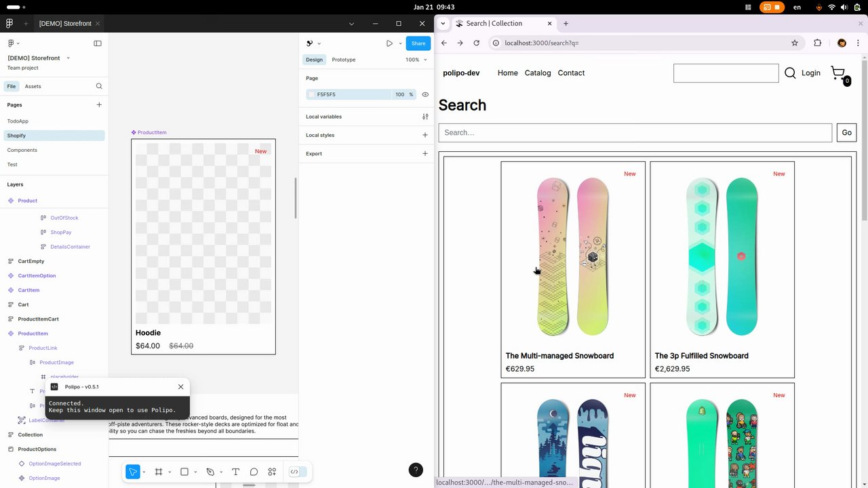The width and height of the screenshot is (868, 488).
Task: Open a new browser tab
Action: point(566,23)
